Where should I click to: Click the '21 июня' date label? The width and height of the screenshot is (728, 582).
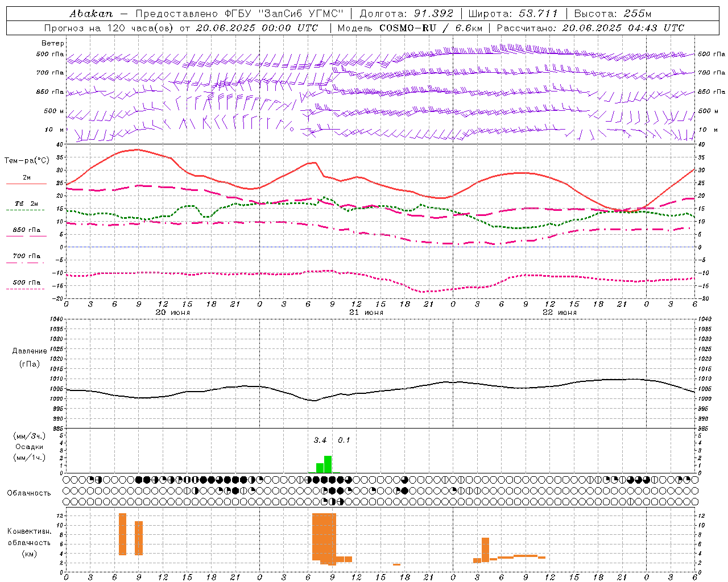coord(366,313)
